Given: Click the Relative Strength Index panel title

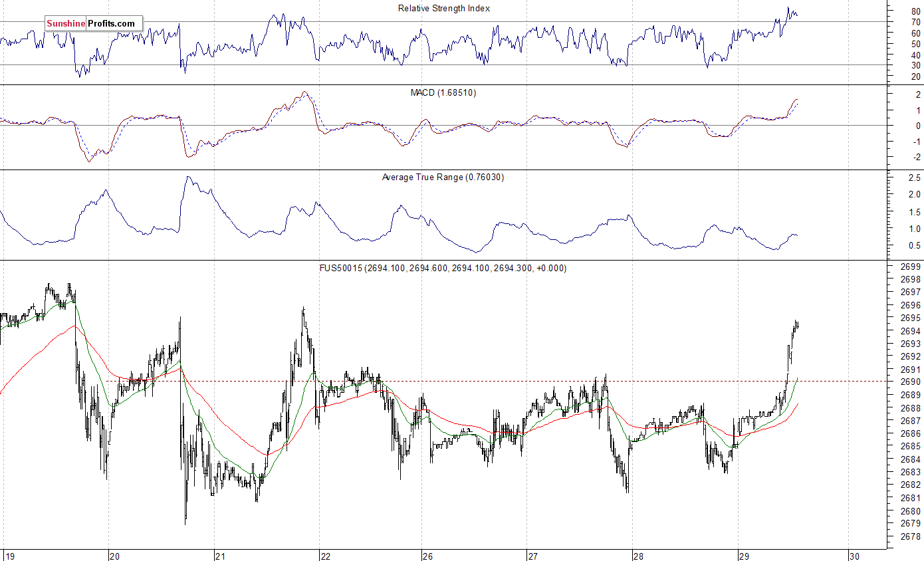Looking at the screenshot, I should pos(444,9).
